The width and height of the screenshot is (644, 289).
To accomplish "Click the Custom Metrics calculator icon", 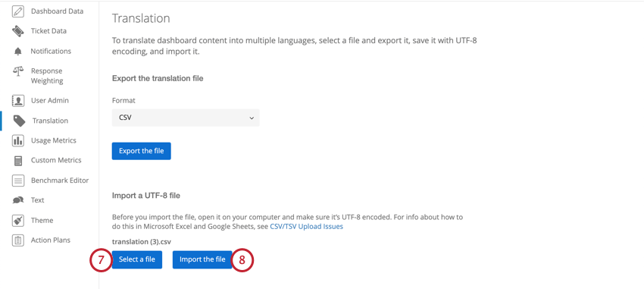I will [18, 161].
